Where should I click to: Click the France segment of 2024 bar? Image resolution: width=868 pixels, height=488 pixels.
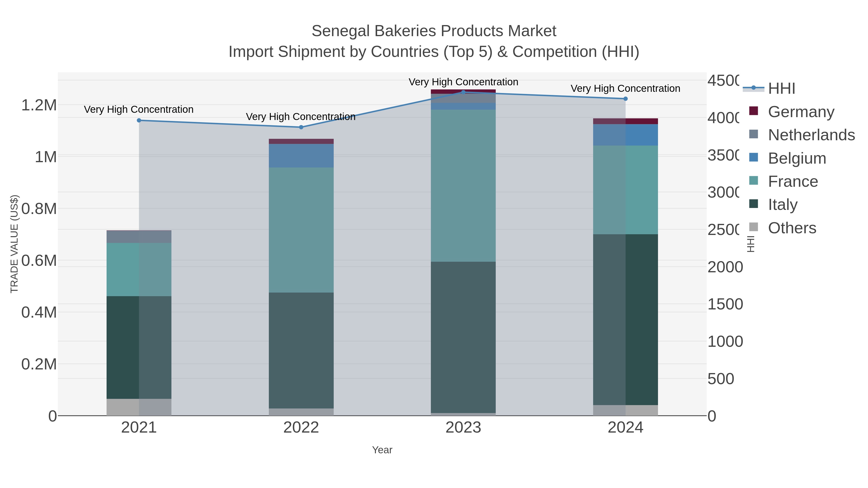pos(625,190)
